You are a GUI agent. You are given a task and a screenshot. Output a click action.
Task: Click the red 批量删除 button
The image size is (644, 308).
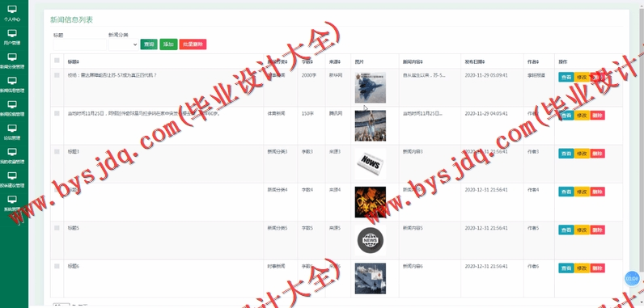pos(193,44)
